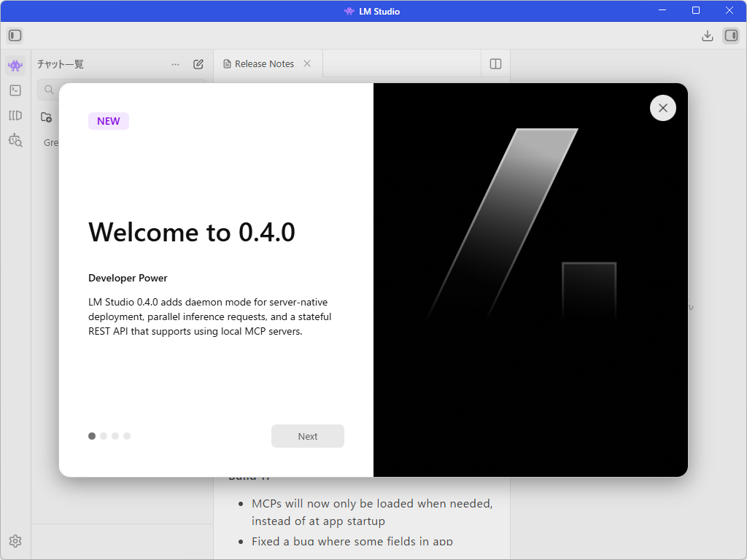Click the NEW badge in the dialog
Image resolution: width=747 pixels, height=560 pixels.
click(x=108, y=121)
